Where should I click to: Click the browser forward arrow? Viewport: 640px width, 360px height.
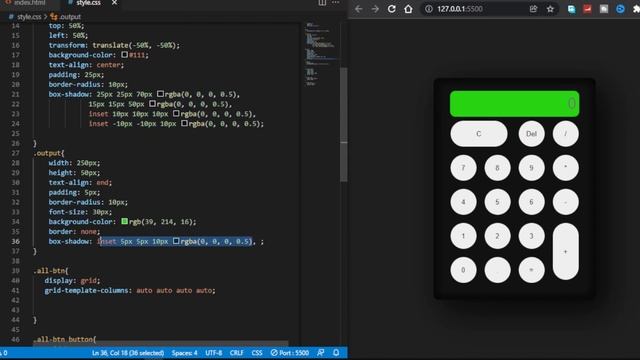click(x=375, y=9)
